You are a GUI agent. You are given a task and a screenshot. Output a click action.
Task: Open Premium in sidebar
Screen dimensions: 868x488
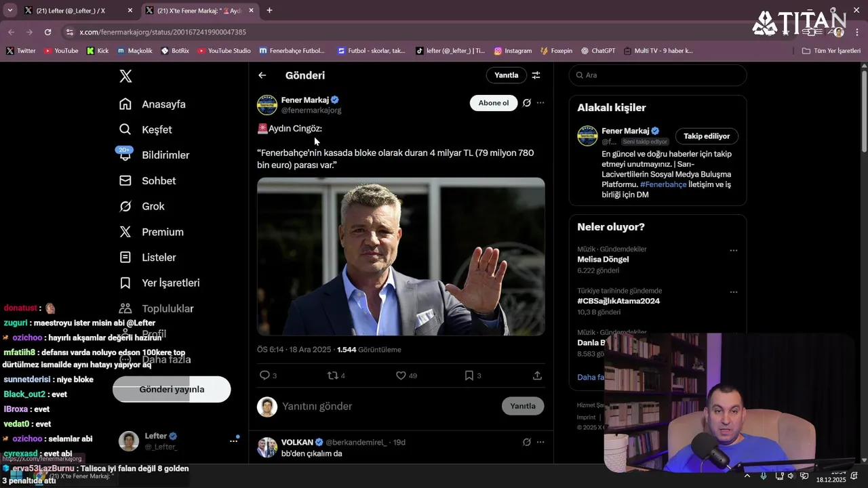click(x=151, y=232)
